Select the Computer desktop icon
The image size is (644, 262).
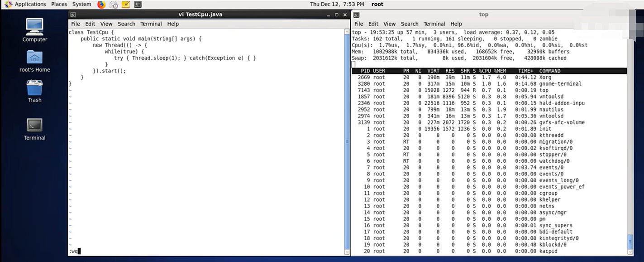coord(34,27)
